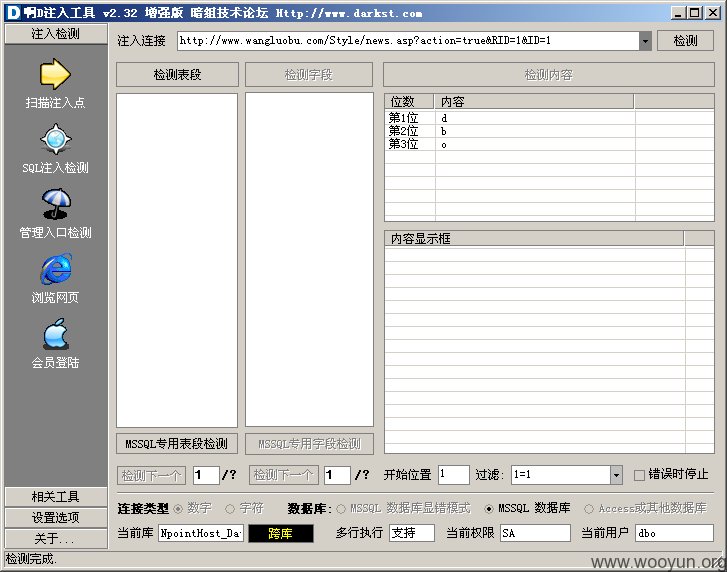Expand the 过滤 1=1 dropdown arrow
Viewport: 727px width, 572px height.
click(616, 475)
